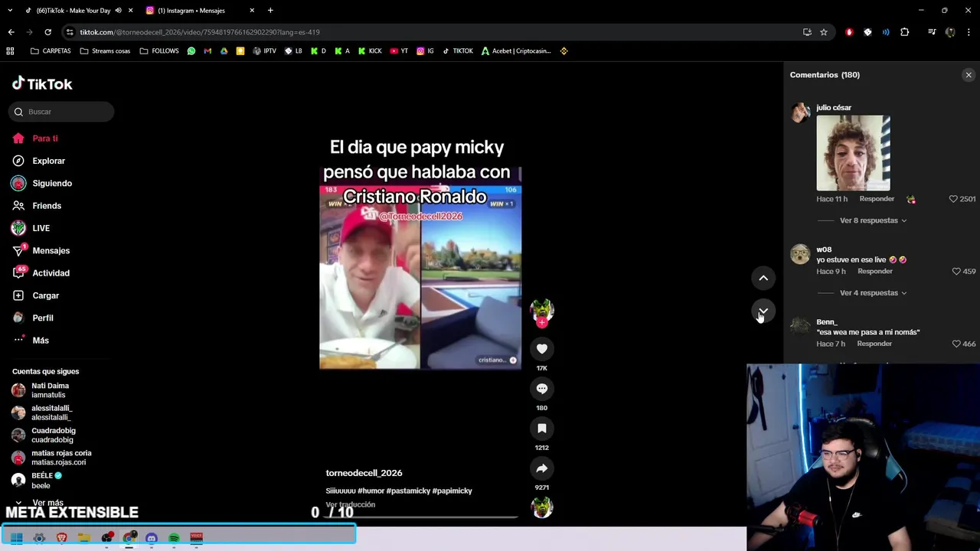Click the Buscar search field

tap(61, 112)
